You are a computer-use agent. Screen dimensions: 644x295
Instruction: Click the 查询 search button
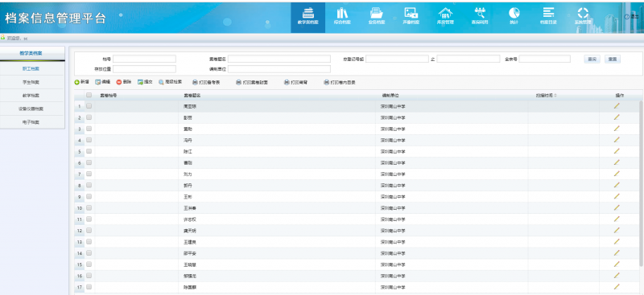point(592,59)
